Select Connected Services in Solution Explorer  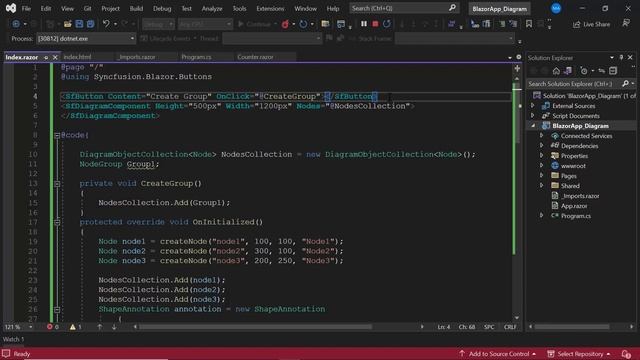(x=586, y=136)
